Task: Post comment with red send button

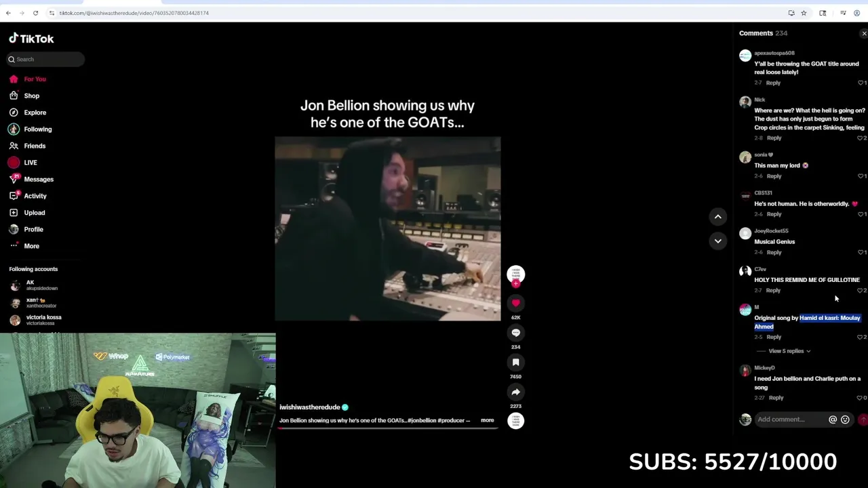Action: (x=863, y=420)
